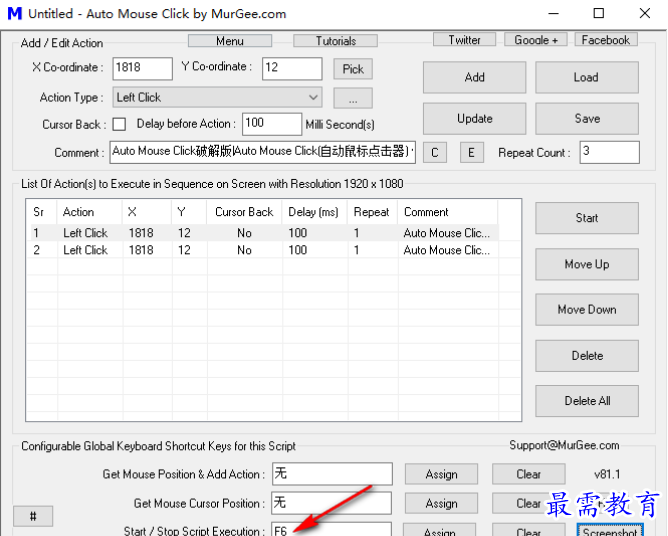668x536 pixels.
Task: Click the Save script button
Action: tap(587, 118)
